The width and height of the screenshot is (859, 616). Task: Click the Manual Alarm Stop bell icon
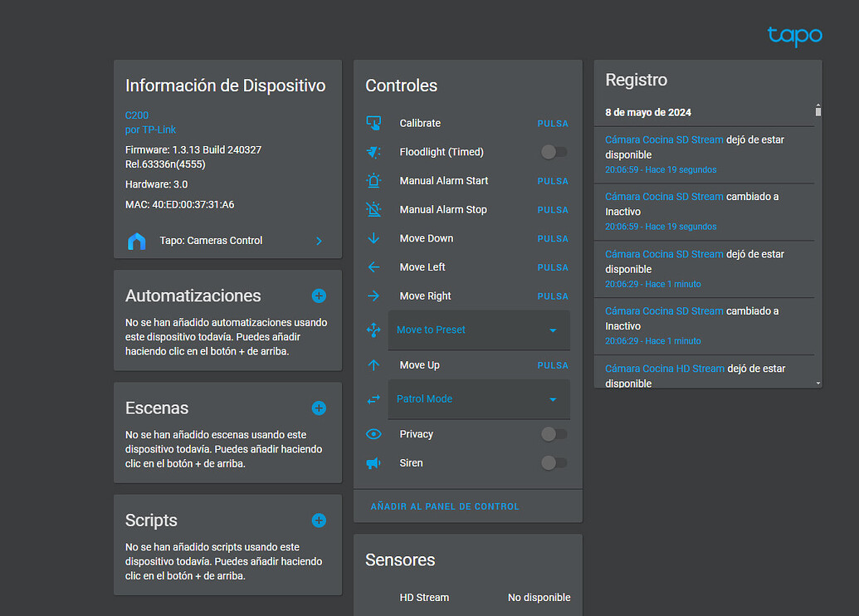(373, 210)
